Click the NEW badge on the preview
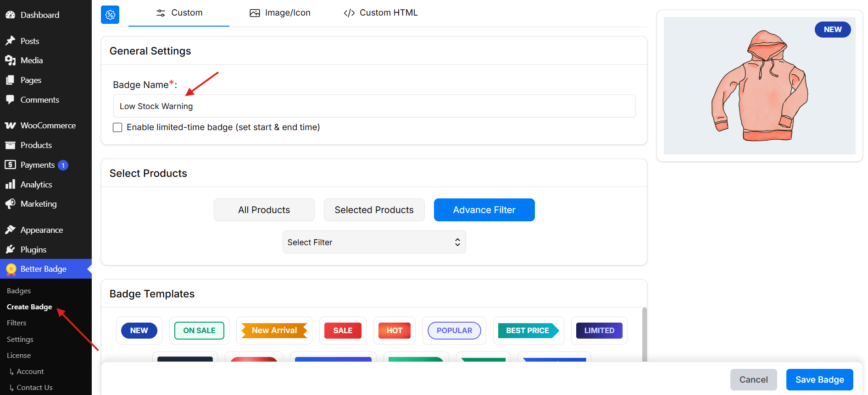This screenshot has height=395, width=868. tap(833, 29)
